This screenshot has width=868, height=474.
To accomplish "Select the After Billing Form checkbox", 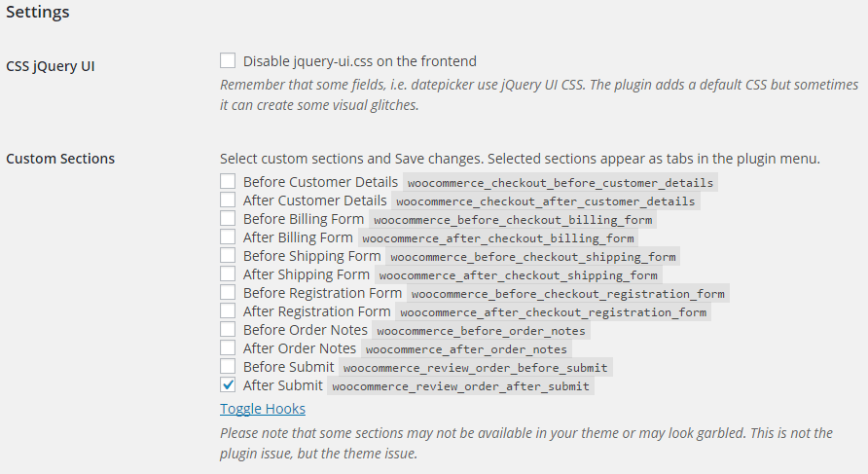I will (x=228, y=237).
